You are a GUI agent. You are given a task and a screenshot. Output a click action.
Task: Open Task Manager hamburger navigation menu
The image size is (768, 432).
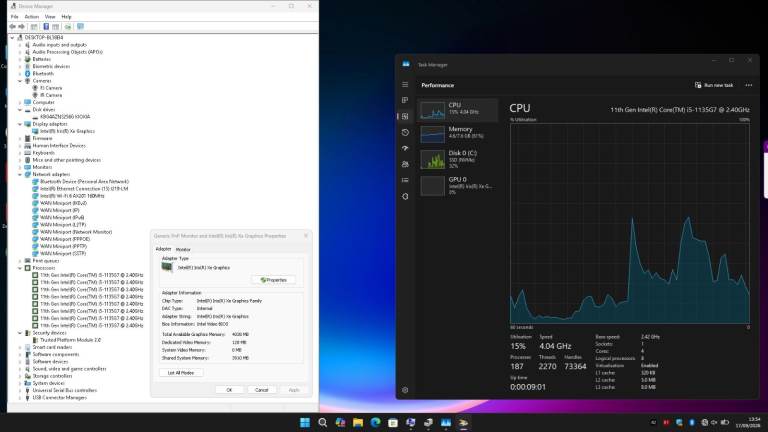(405, 85)
